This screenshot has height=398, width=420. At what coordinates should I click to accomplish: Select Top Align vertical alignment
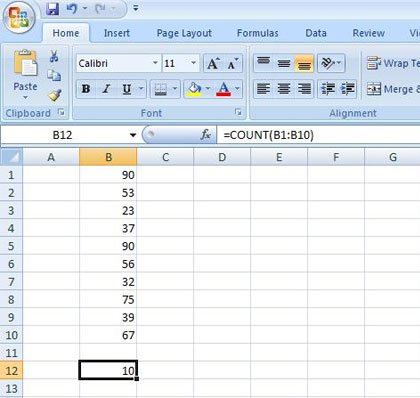tap(264, 63)
